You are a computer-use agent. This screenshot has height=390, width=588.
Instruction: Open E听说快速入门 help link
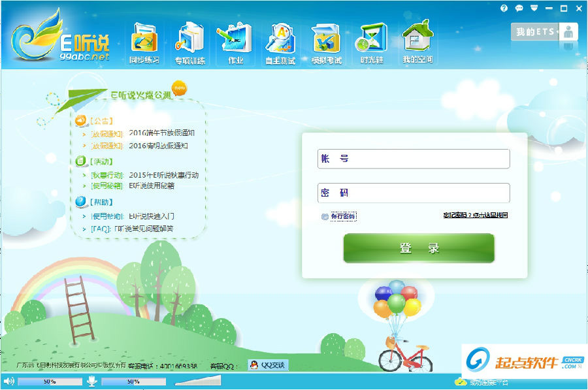(x=151, y=216)
